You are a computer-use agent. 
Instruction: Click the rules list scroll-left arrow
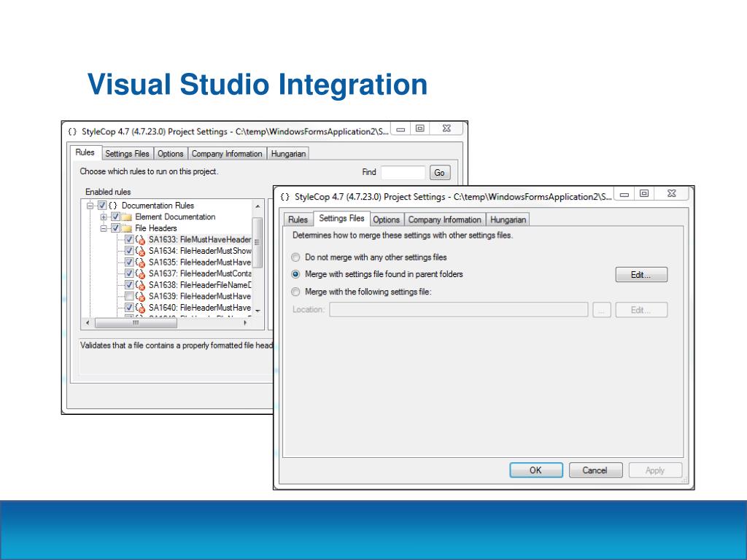point(88,323)
